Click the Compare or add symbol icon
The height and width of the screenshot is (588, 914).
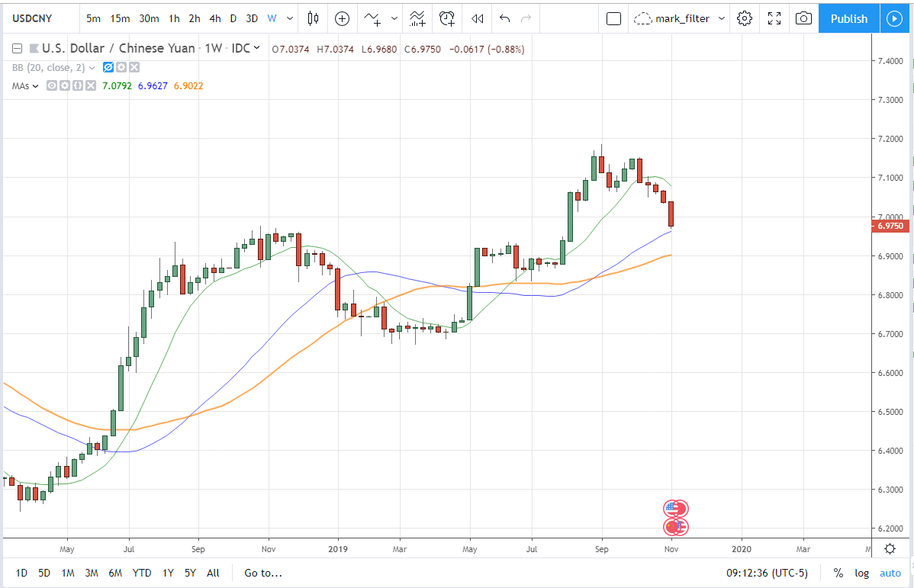click(x=342, y=18)
